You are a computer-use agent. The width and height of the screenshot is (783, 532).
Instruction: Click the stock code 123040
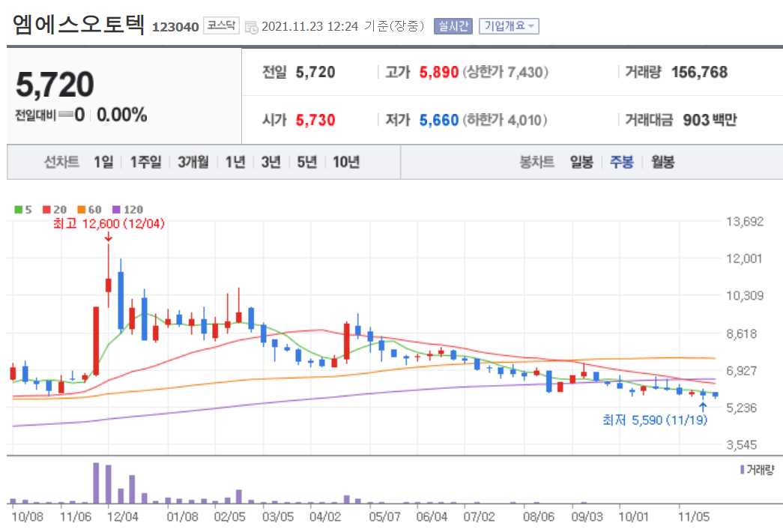175,25
